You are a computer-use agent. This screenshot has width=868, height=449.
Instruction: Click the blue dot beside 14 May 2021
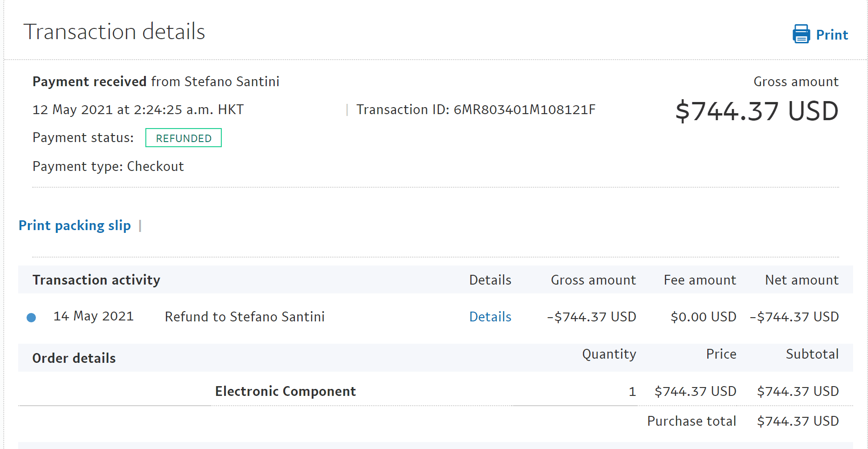pos(31,318)
